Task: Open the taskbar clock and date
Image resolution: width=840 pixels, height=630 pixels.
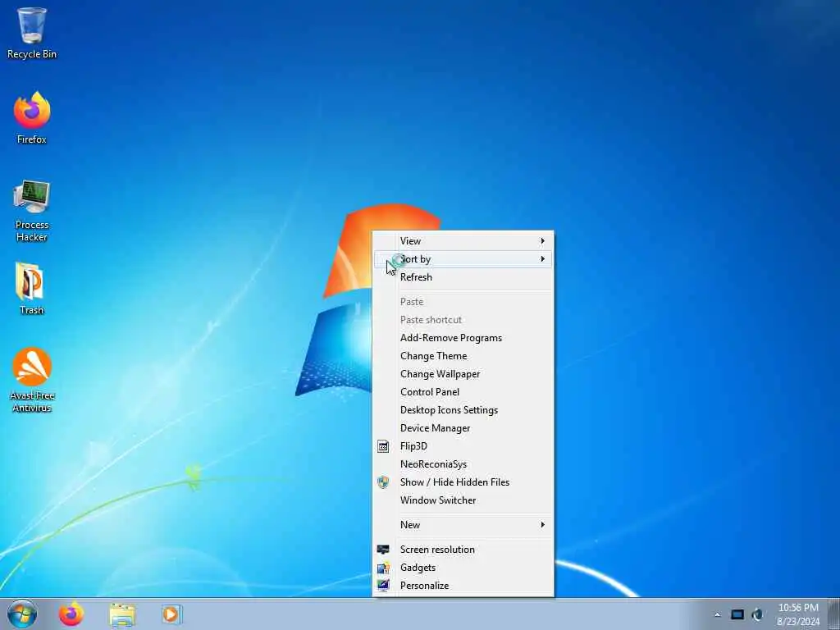Action: 798,614
